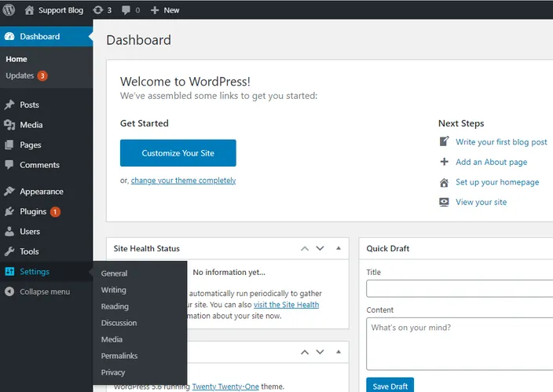
Task: Open the updates icon showing 3 in the admin bar
Action: tap(98, 10)
